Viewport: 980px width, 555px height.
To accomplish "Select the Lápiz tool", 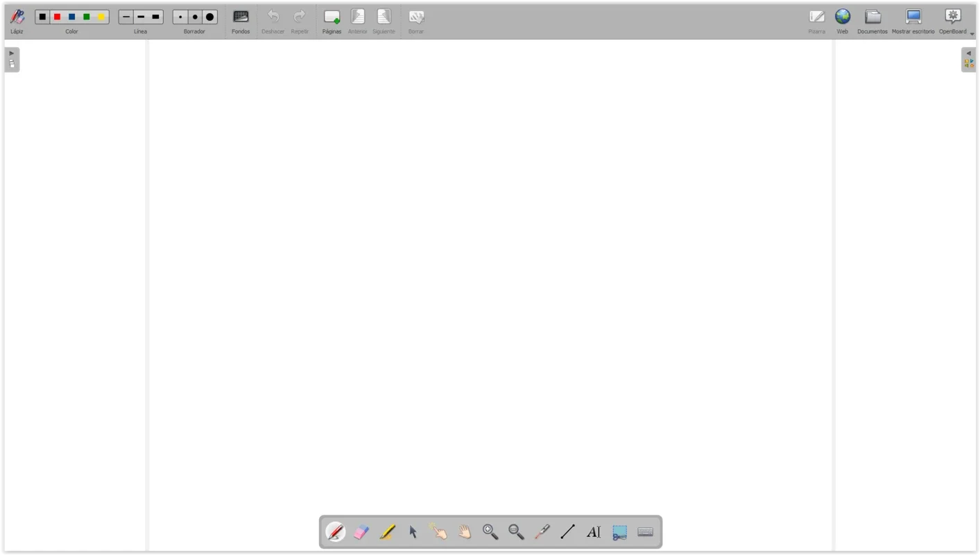I will click(x=17, y=17).
